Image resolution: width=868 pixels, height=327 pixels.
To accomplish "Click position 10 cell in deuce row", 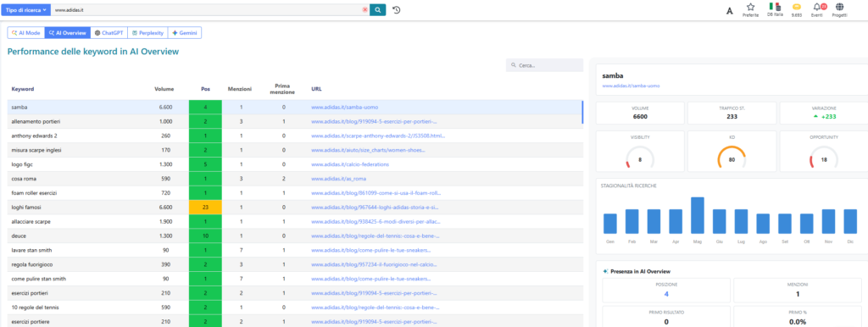I will pos(205,236).
